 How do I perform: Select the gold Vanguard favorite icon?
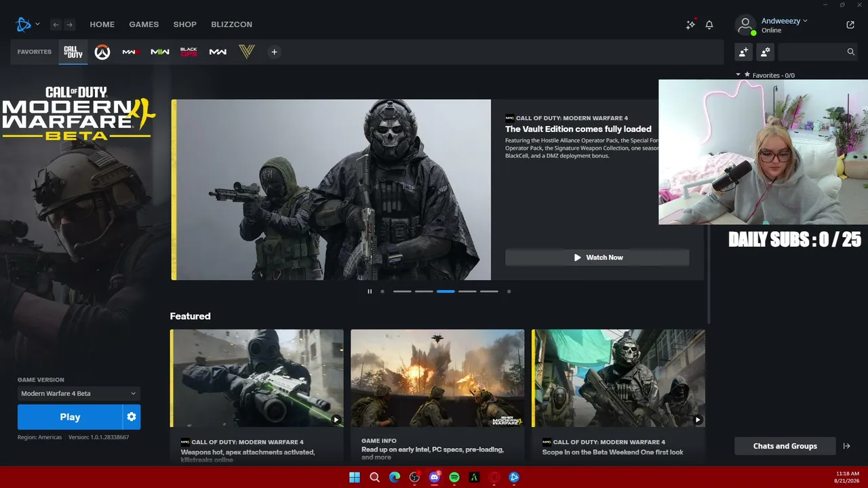coord(246,52)
